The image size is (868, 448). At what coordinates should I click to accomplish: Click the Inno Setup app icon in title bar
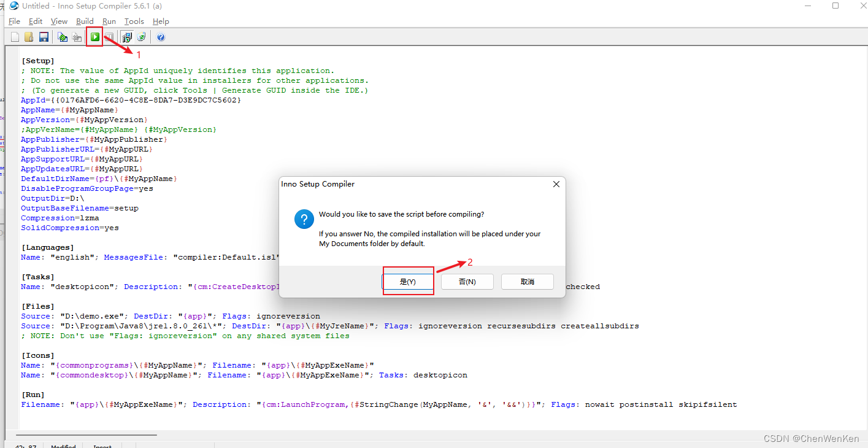13,6
